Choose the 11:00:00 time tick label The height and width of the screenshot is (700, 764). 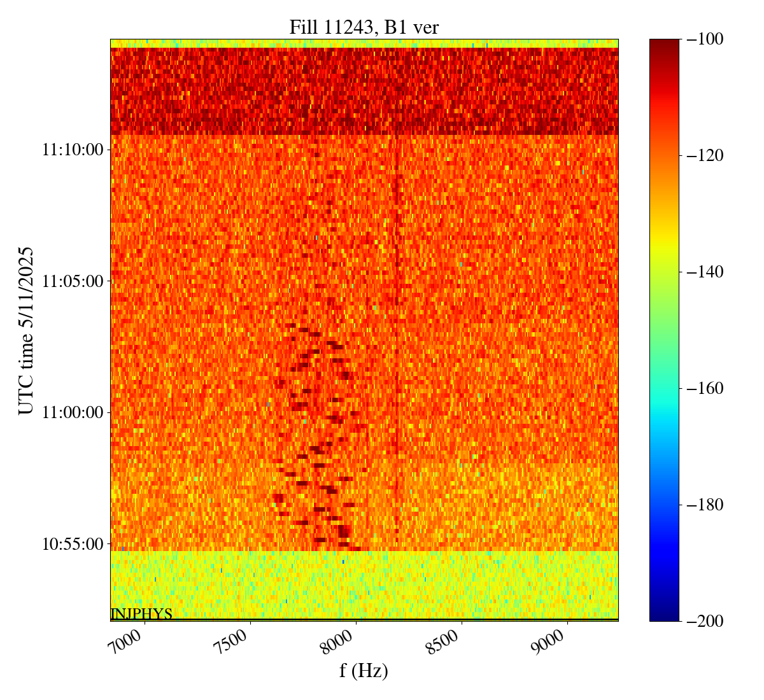(73, 412)
